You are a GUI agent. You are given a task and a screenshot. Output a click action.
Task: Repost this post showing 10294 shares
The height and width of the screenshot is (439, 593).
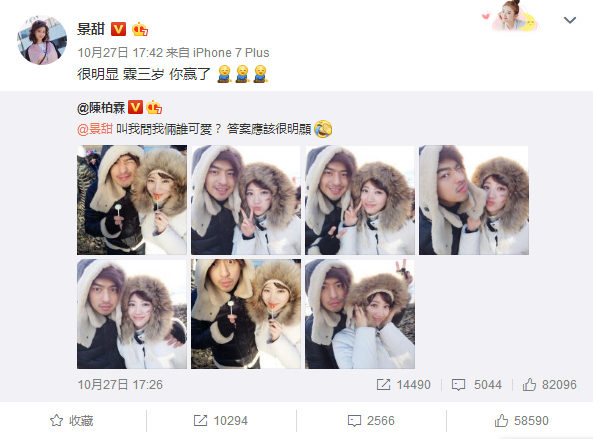point(221,420)
